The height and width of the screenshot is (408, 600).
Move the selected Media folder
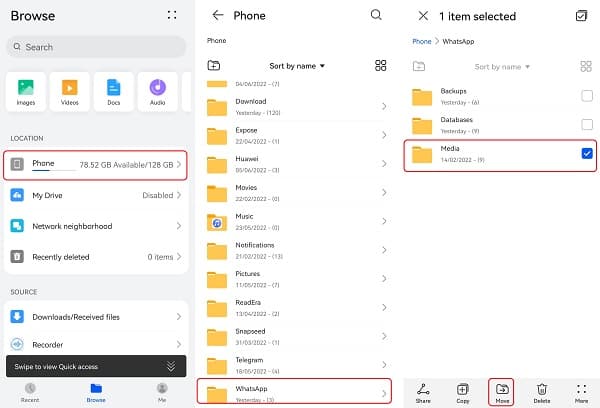502,393
